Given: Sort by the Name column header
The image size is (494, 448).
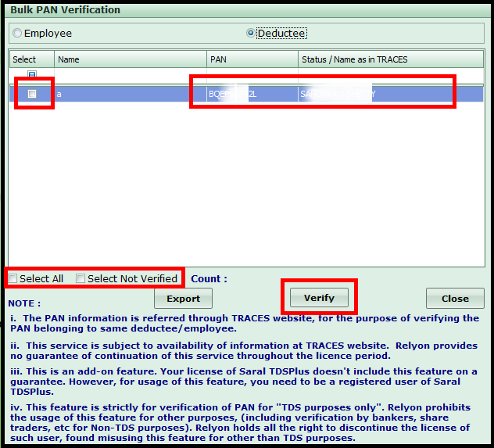Looking at the screenshot, I should (131, 59).
